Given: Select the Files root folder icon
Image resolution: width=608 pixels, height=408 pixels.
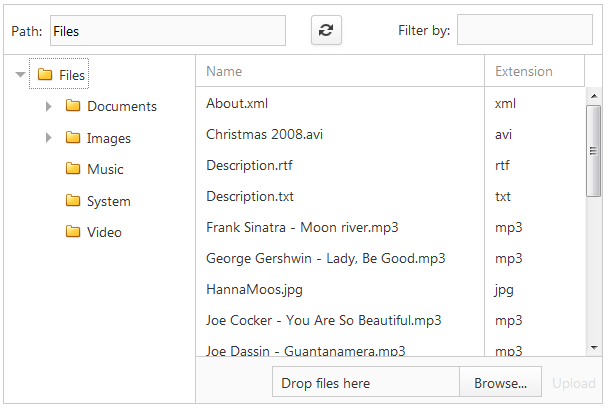Looking at the screenshot, I should tap(45, 74).
